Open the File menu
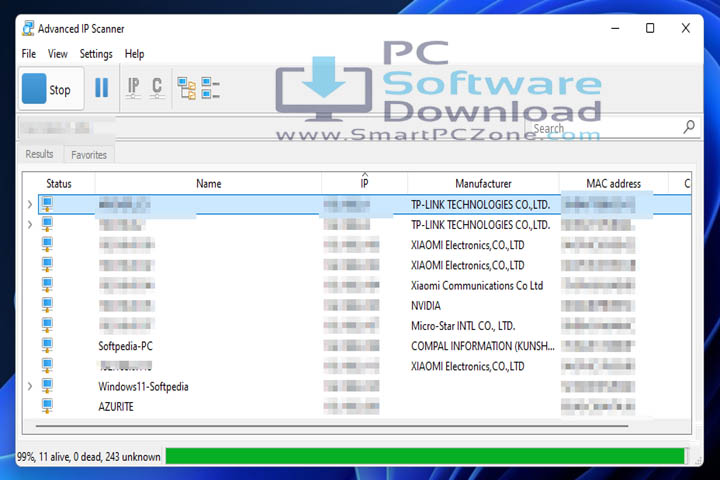 (x=28, y=54)
